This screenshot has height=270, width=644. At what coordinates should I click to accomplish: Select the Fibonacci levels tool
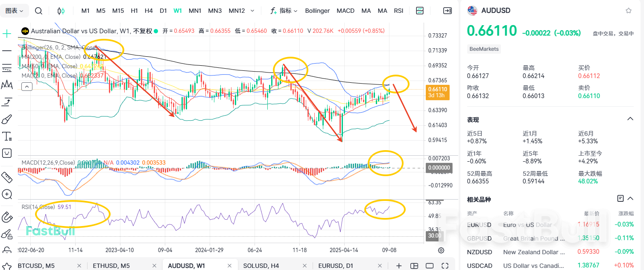point(7,68)
